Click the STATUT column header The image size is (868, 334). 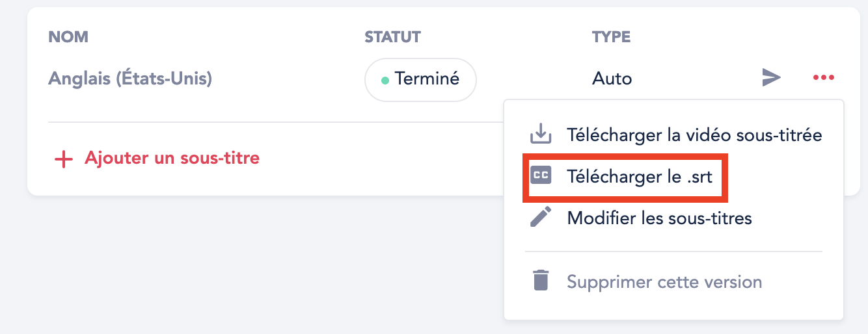pos(392,36)
